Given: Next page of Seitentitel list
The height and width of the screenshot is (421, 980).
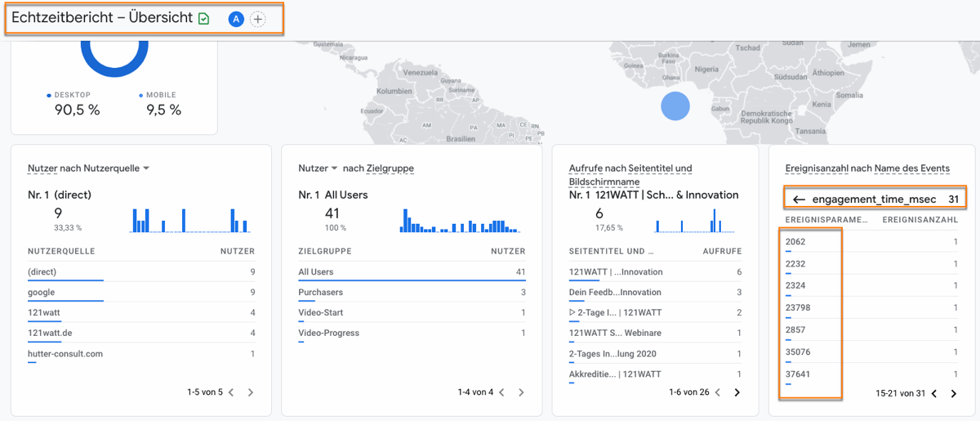Looking at the screenshot, I should coord(737,392).
